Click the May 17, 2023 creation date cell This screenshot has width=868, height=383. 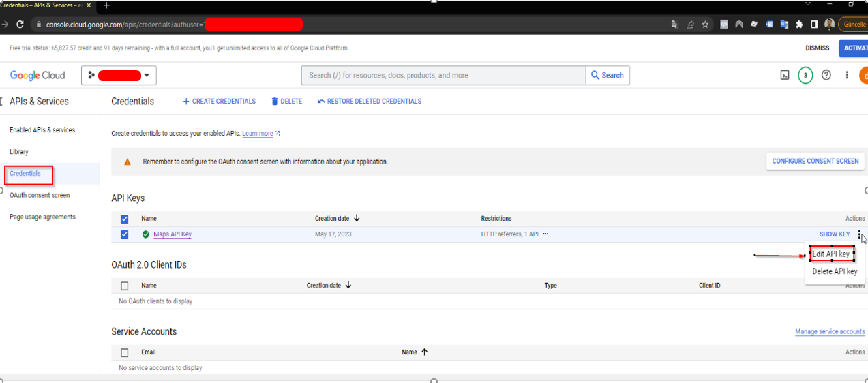click(x=333, y=234)
